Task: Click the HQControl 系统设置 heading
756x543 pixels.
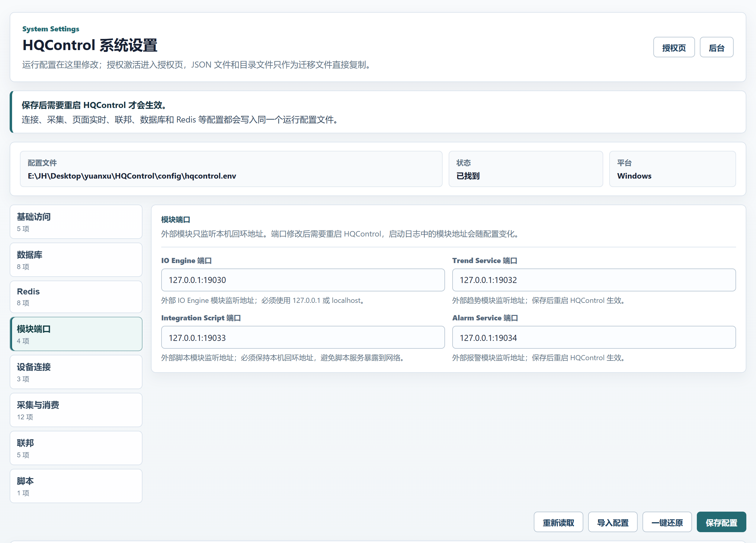Action: pos(90,45)
